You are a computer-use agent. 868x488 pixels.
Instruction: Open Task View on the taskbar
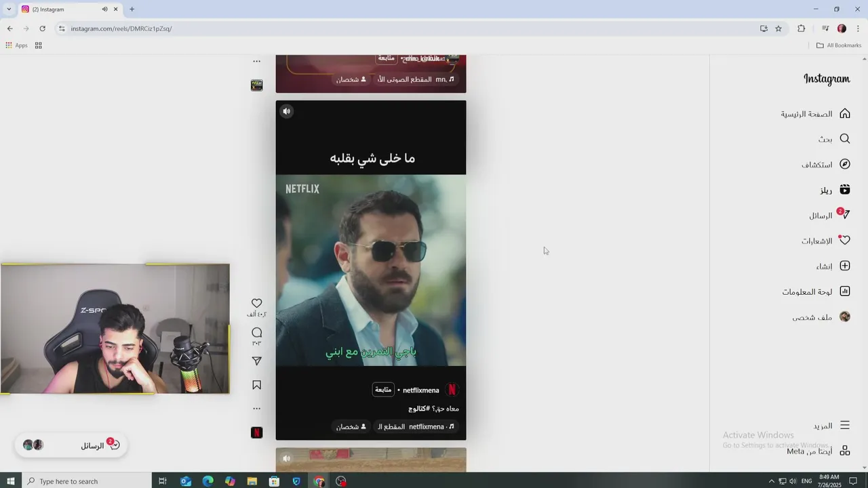coord(163,481)
